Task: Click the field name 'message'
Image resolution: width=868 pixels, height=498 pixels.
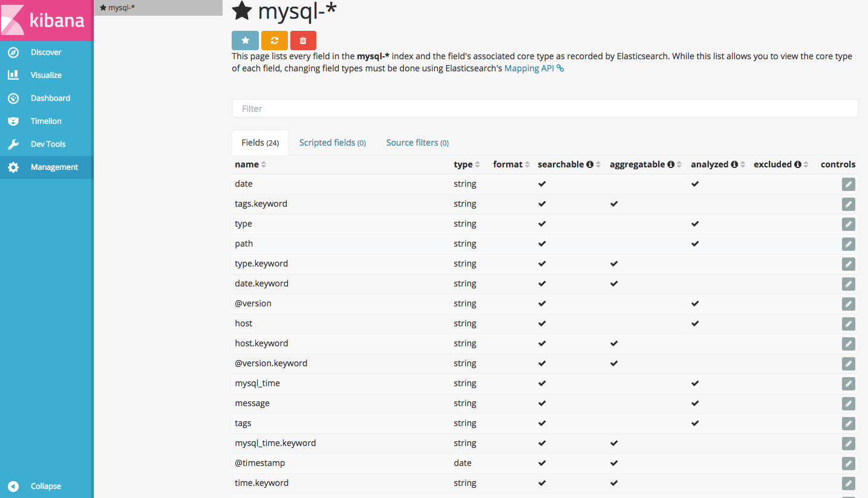Action: [x=252, y=403]
